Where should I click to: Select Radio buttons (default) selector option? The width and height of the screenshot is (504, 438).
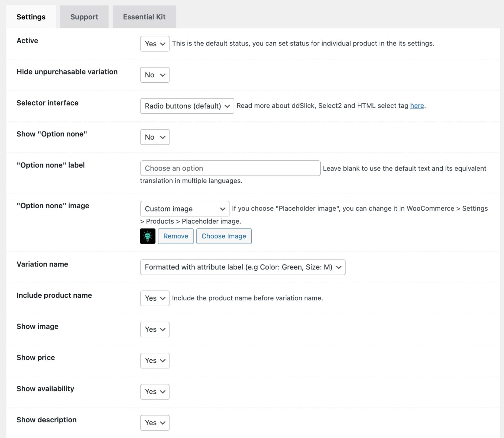coord(187,106)
